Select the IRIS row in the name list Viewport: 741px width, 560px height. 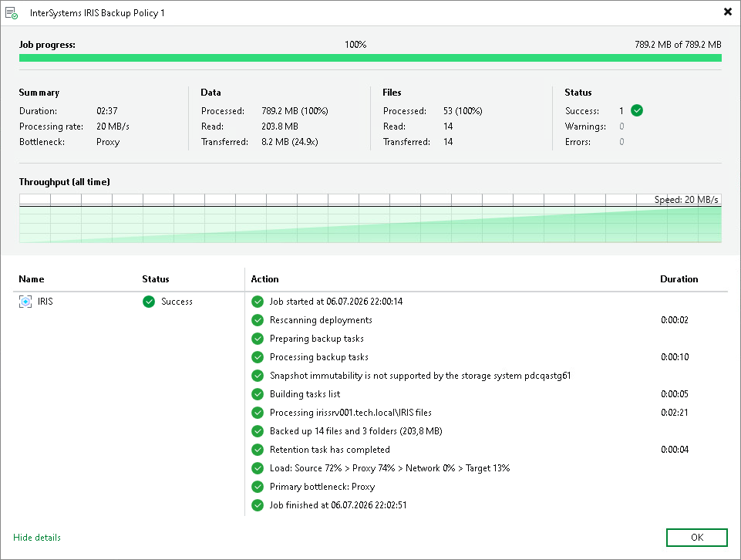click(x=127, y=302)
